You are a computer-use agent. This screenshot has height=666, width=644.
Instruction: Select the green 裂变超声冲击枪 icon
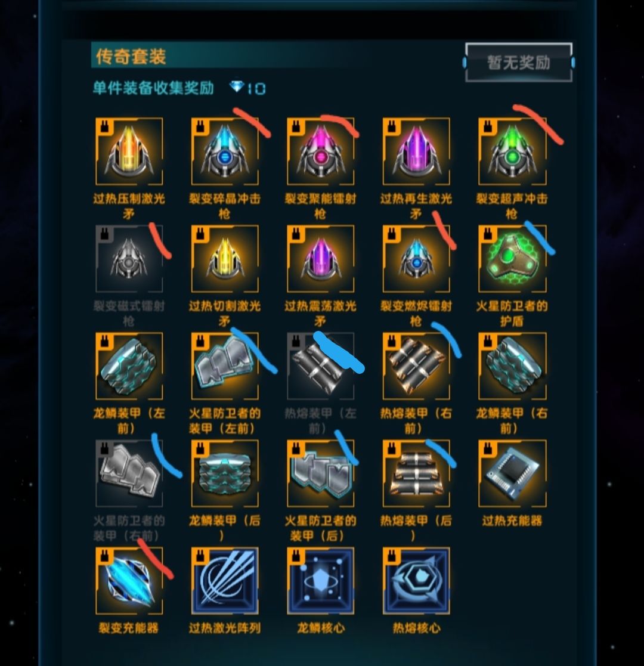coord(512,151)
